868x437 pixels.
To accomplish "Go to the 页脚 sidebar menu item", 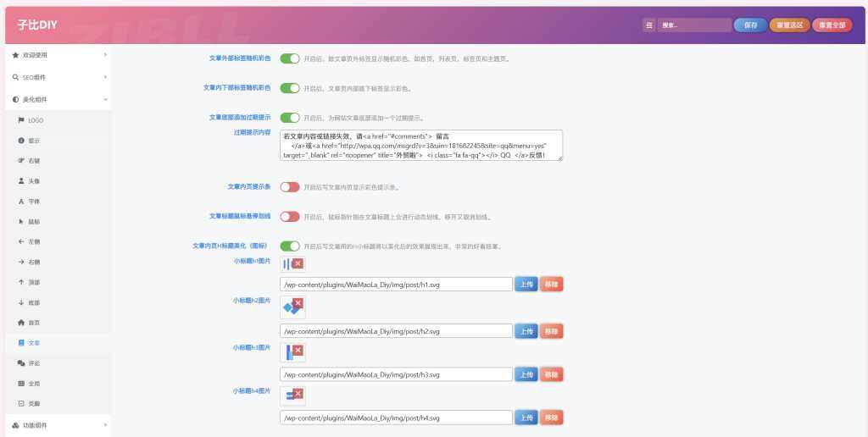I will pyautogui.click(x=34, y=404).
